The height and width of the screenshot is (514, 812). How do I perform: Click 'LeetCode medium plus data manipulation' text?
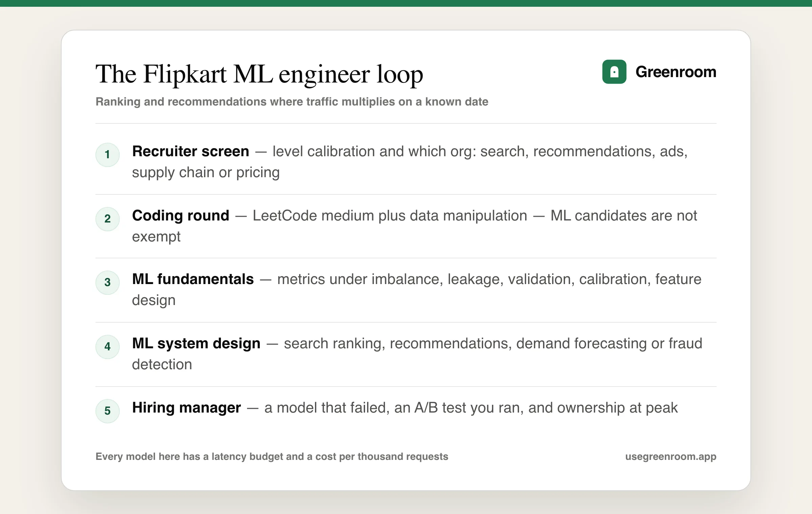pos(390,216)
